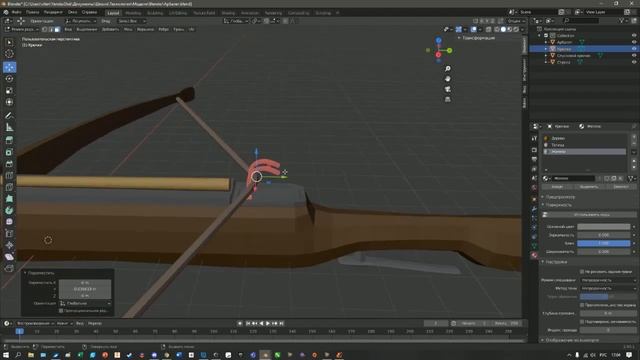
Task: Switch to the Shading workspace tab
Action: (x=228, y=13)
